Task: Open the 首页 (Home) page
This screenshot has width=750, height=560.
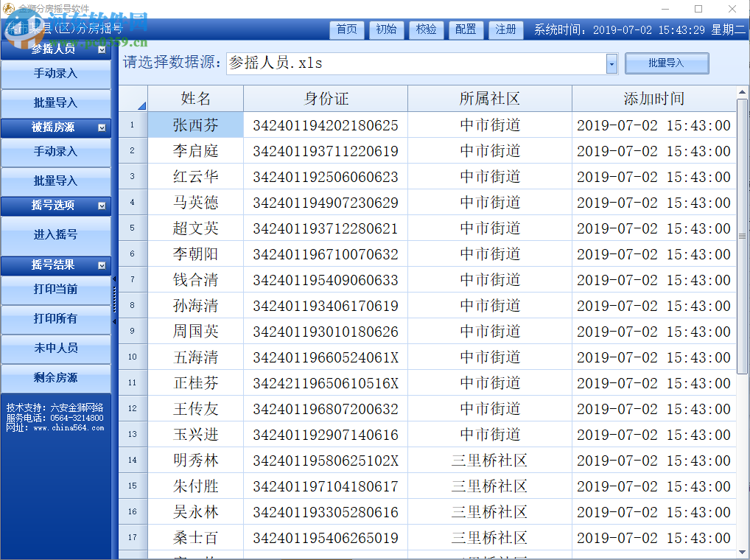Action: pyautogui.click(x=346, y=30)
